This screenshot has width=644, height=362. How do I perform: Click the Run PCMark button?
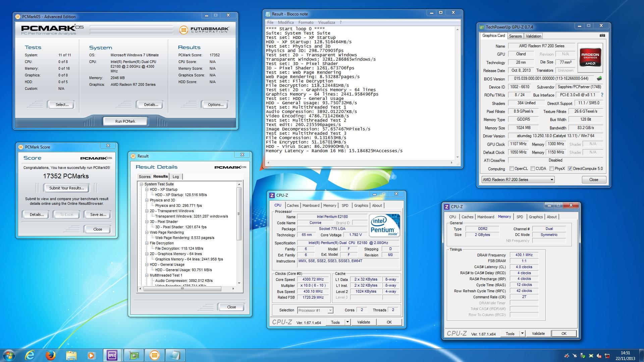pos(125,121)
